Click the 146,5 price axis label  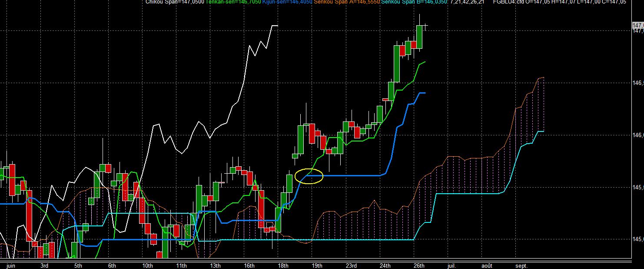(x=638, y=83)
